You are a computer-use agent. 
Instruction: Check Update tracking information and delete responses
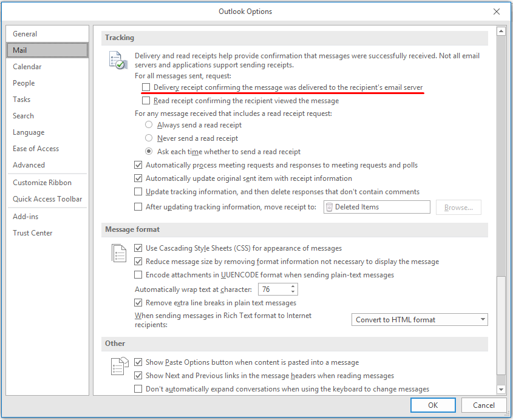click(138, 191)
